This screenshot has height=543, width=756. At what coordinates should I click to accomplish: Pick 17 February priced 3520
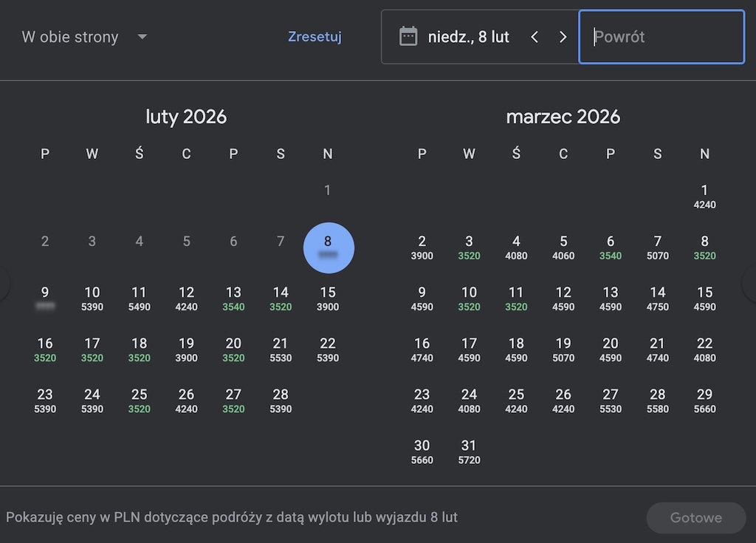(92, 350)
